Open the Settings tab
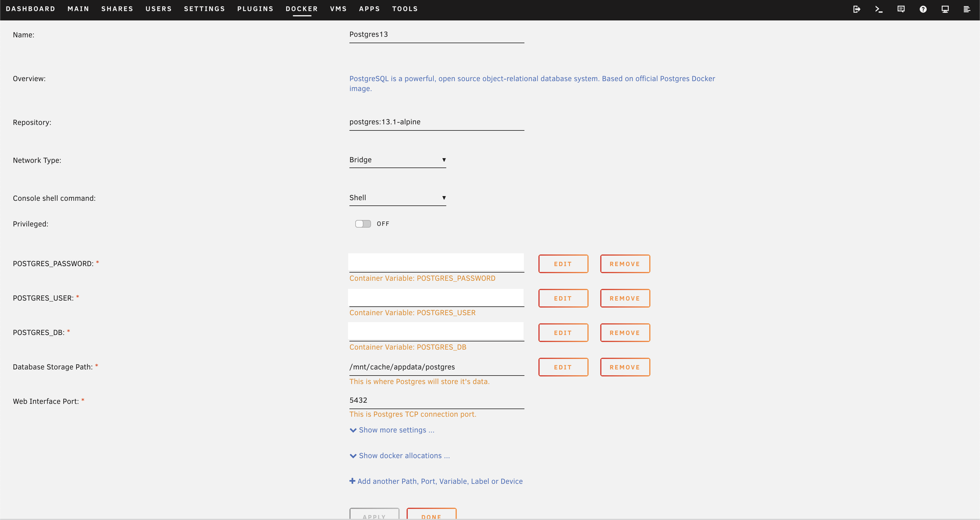Viewport: 980px width, 520px height. (x=205, y=9)
